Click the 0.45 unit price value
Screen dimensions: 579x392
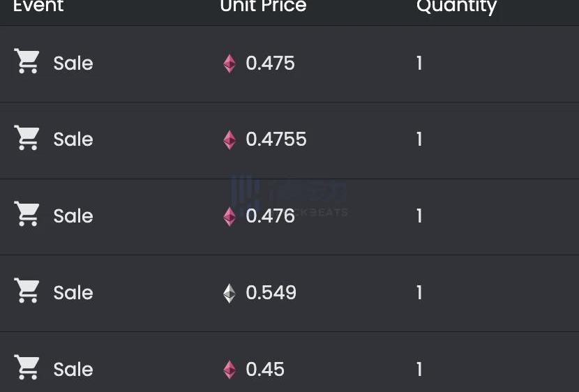tap(265, 369)
